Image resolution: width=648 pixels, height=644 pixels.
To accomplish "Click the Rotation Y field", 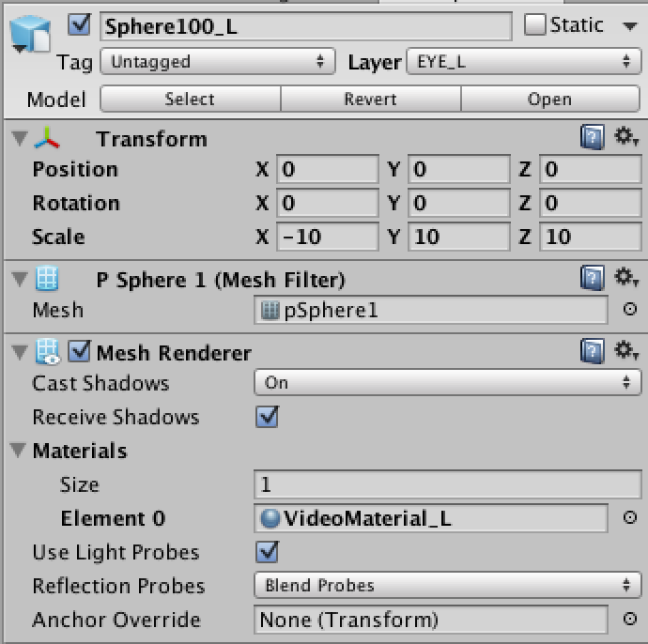I will click(458, 203).
